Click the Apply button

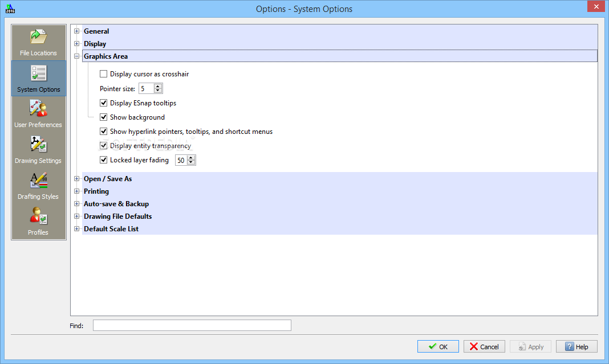[x=530, y=346]
